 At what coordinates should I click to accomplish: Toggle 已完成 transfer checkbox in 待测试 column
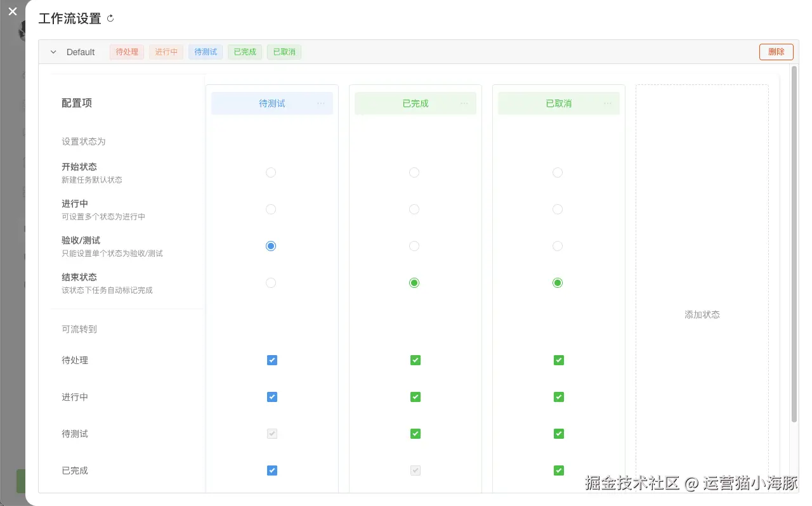point(272,470)
